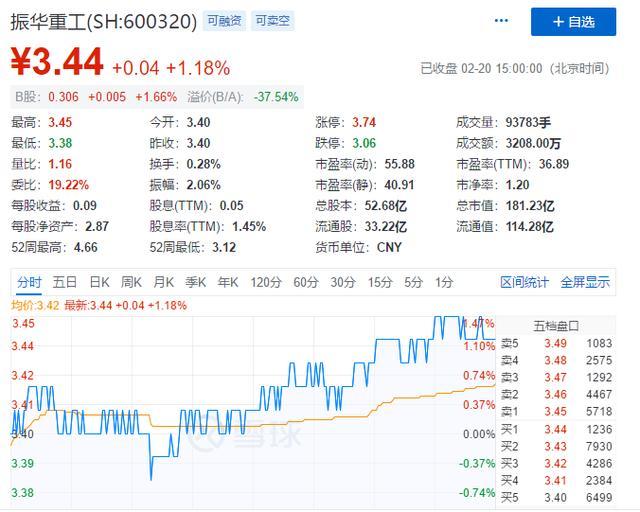Click the 52周最高 value 4.66
This screenshot has height=512, width=640.
point(86,247)
